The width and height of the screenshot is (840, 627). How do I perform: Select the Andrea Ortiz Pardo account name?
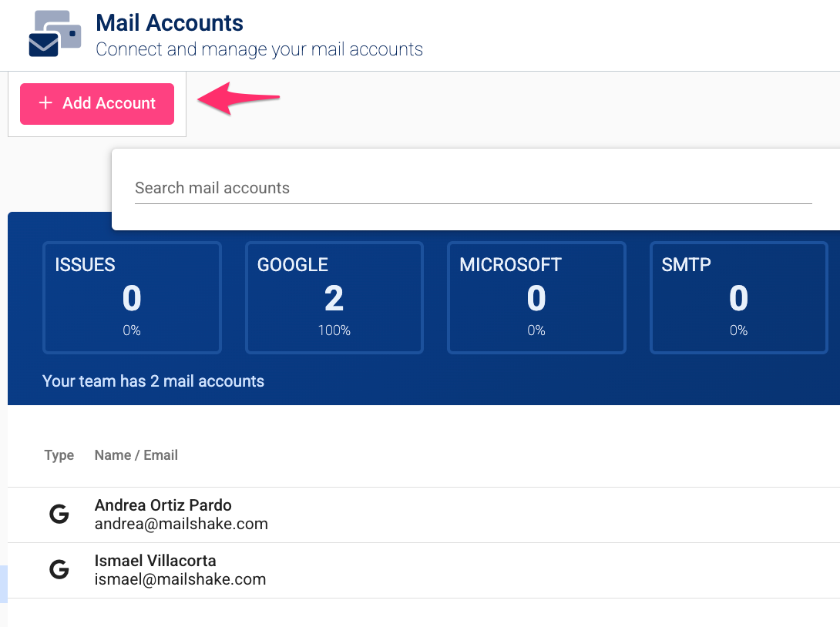click(163, 505)
